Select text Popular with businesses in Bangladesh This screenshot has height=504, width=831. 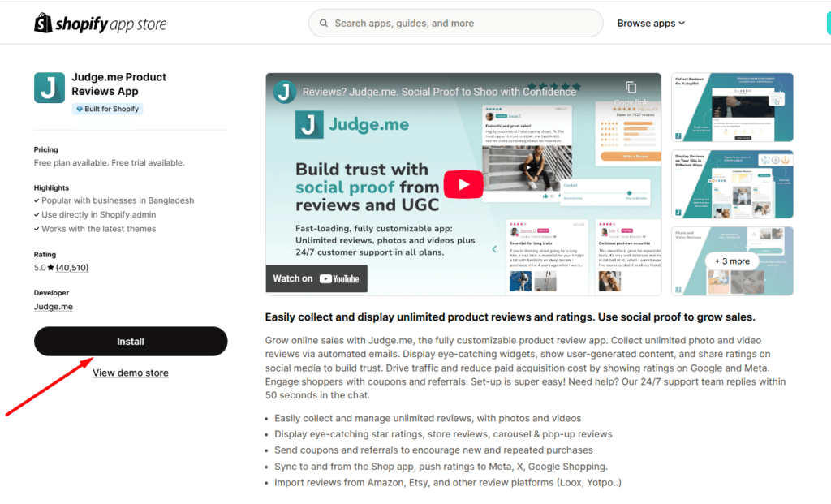(118, 200)
